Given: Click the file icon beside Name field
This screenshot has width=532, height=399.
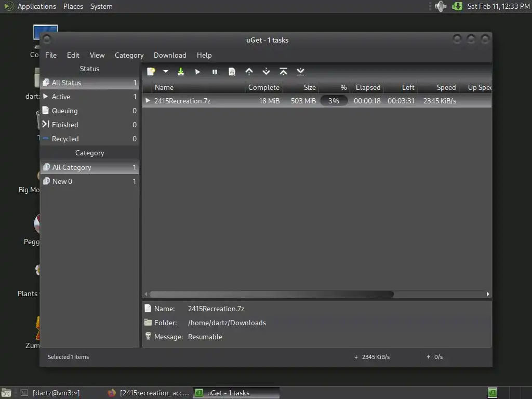Looking at the screenshot, I should pos(148,308).
